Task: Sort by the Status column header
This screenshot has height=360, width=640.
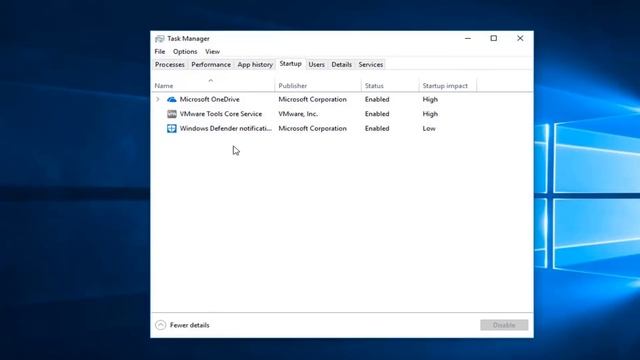Action: click(x=390, y=85)
